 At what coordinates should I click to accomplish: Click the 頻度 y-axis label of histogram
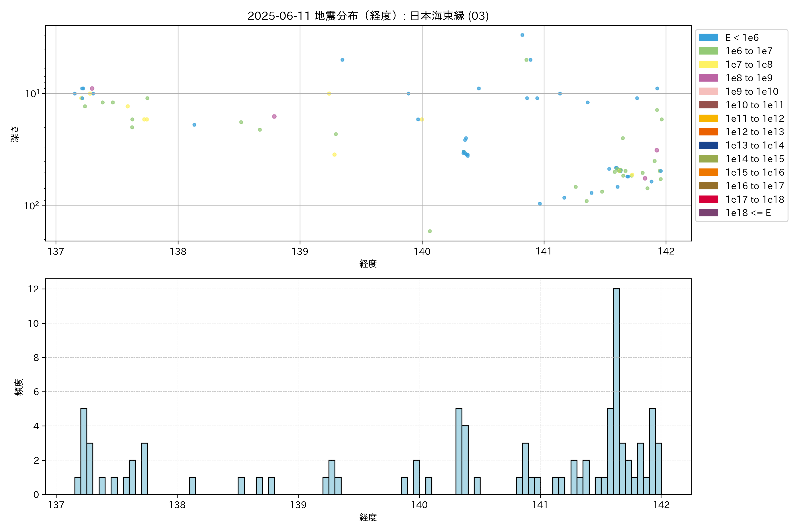(19, 387)
